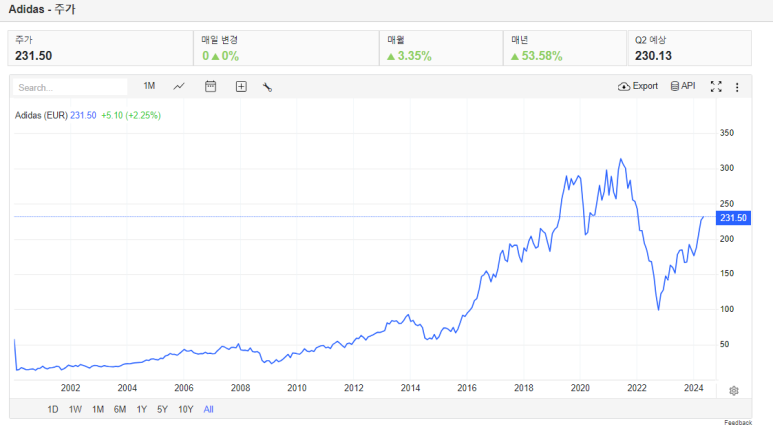Click the 2002 x-axis label
This screenshot has height=427, width=773.
(x=70, y=388)
